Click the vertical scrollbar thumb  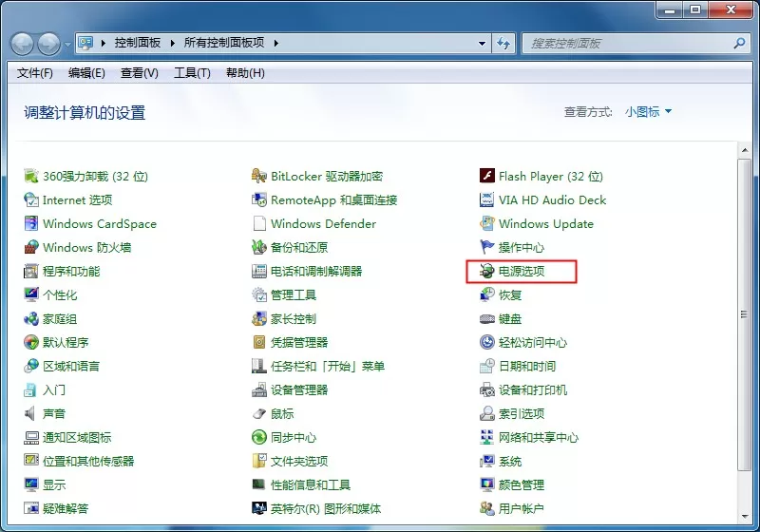click(744, 313)
